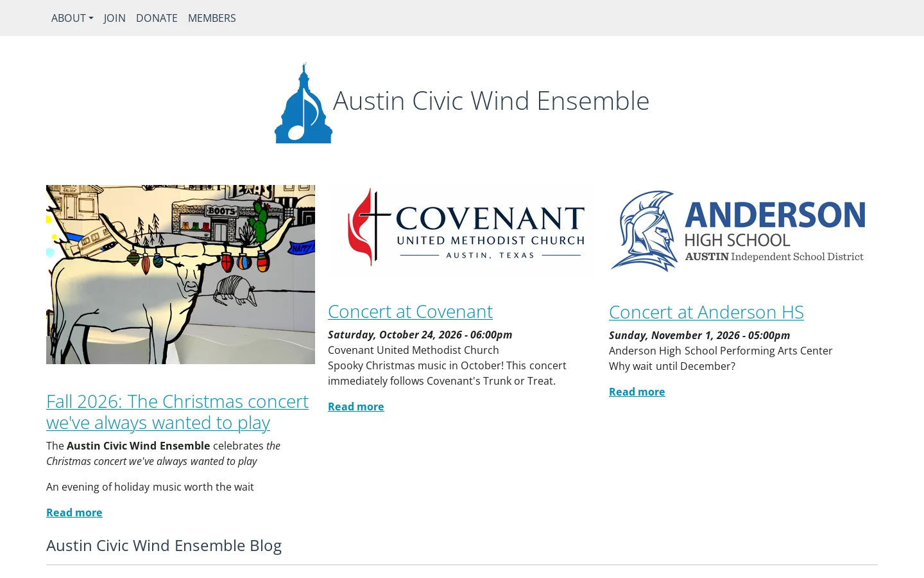Click the Spooky Christmas music in October text
This screenshot has width=924, height=578.
pos(447,373)
